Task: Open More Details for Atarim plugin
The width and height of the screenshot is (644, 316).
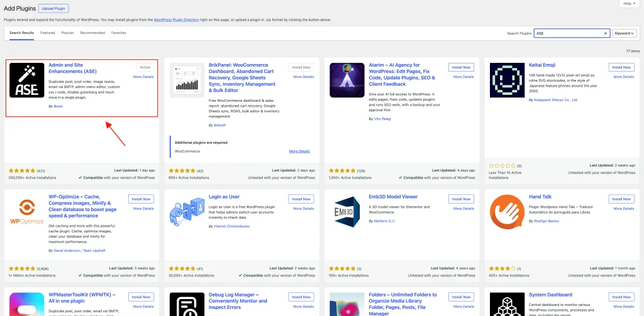Action: pos(464,77)
